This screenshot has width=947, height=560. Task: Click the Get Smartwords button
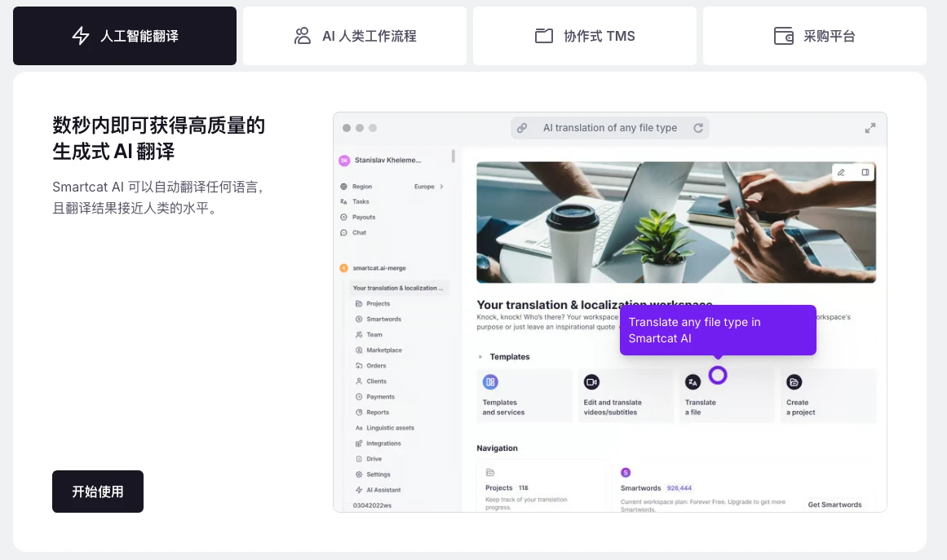coord(834,505)
